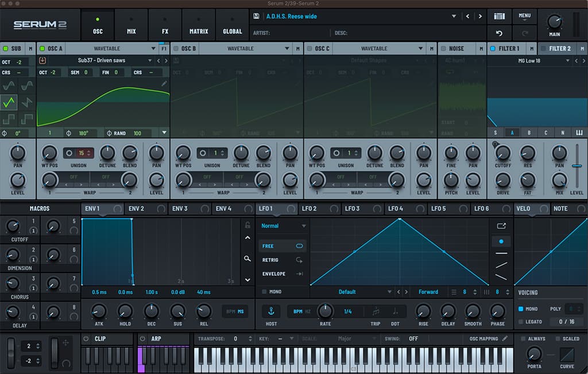The height and width of the screenshot is (374, 588).
Task: Click the envelope lock icon
Action: point(247,225)
